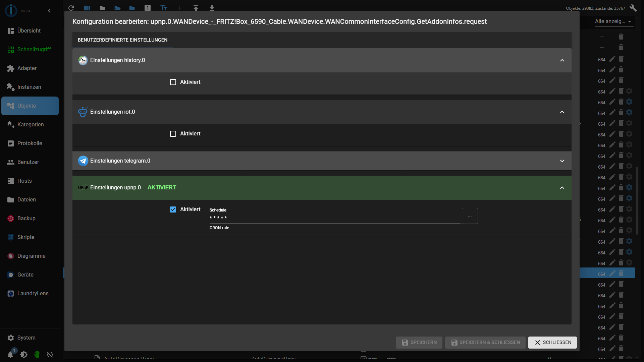Click the objects list vertical scrollbar

pos(637,201)
